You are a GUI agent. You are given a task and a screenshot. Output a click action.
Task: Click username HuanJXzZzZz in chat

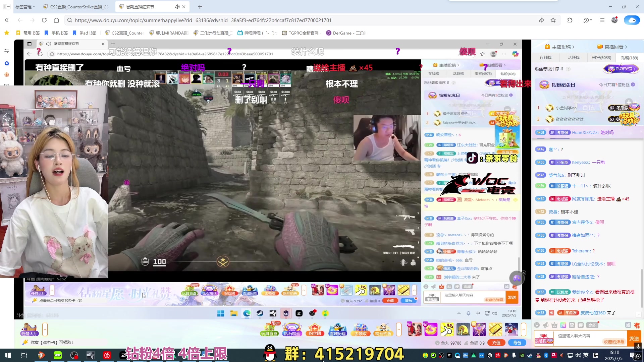585,132
